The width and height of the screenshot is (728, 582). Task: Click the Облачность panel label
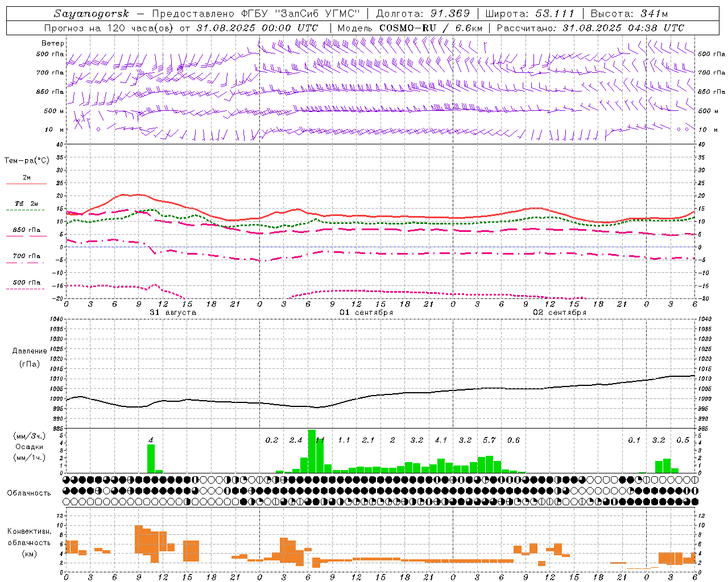pyautogui.click(x=29, y=493)
